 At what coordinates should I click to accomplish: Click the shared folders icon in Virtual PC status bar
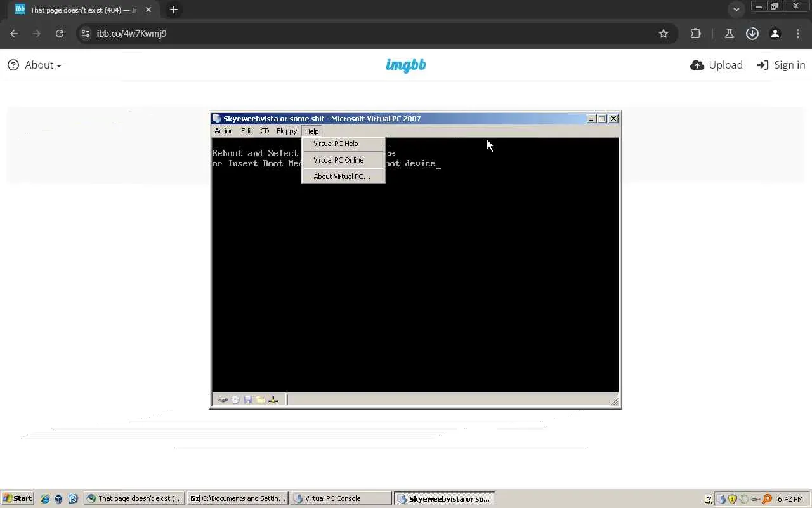point(261,399)
